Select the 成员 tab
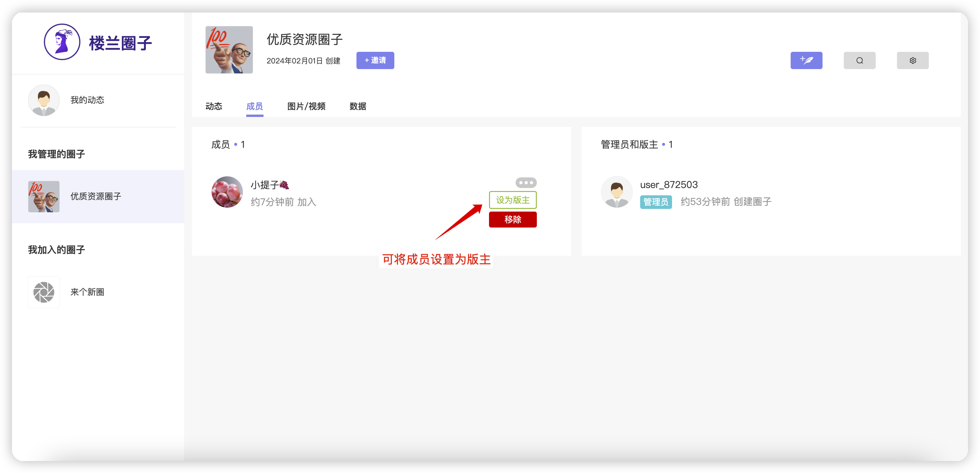Image resolution: width=980 pixels, height=473 pixels. click(254, 107)
